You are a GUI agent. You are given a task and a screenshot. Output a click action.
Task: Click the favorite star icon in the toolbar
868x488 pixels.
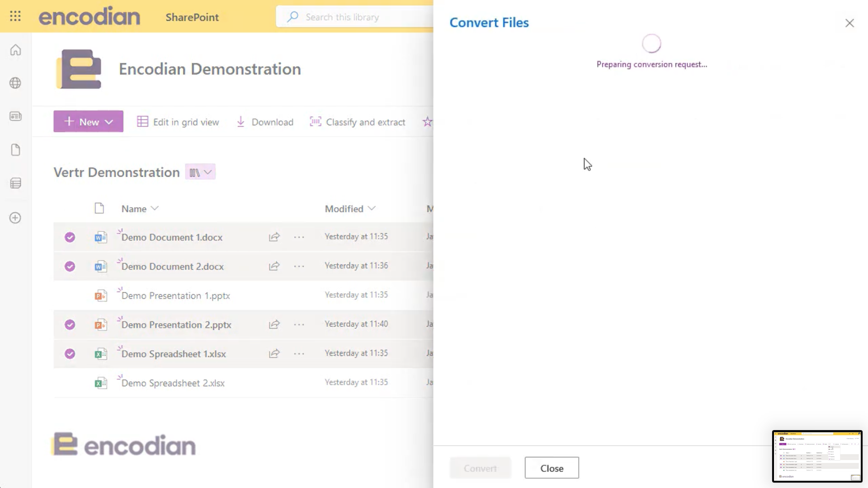[x=427, y=122]
